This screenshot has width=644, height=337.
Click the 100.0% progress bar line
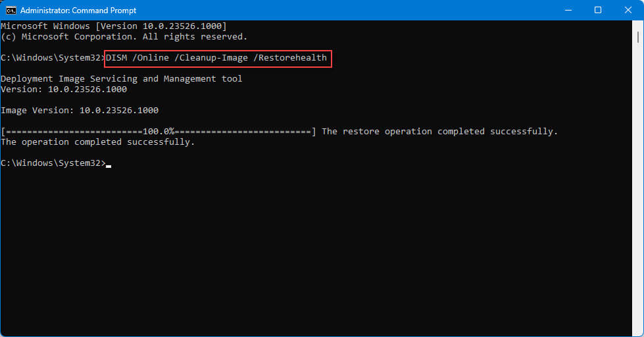tap(159, 132)
